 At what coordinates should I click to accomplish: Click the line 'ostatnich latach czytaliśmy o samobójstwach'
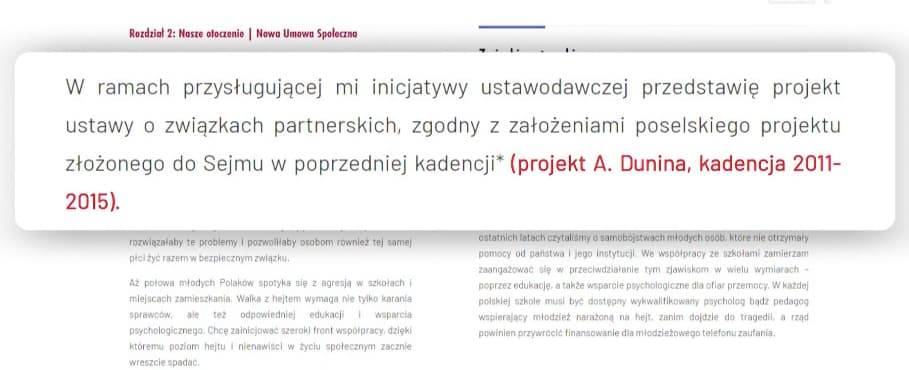(643, 238)
